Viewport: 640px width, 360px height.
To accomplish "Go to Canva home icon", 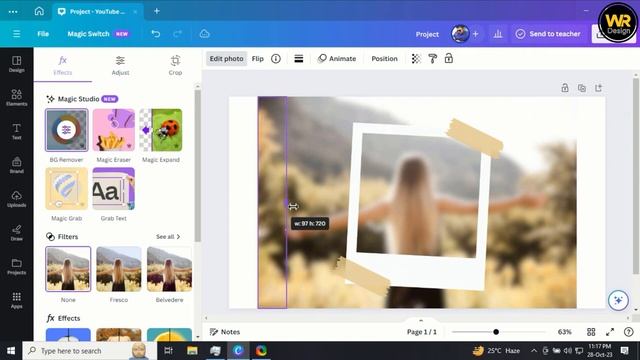I will point(39,11).
